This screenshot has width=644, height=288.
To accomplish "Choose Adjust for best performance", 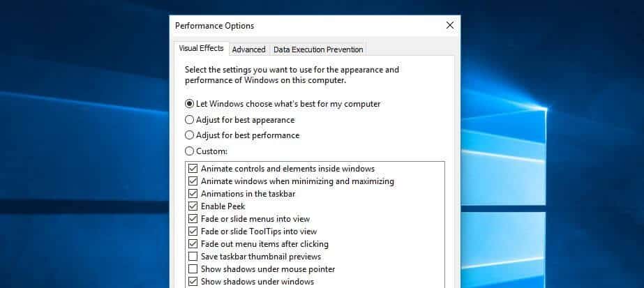I will 189,135.
